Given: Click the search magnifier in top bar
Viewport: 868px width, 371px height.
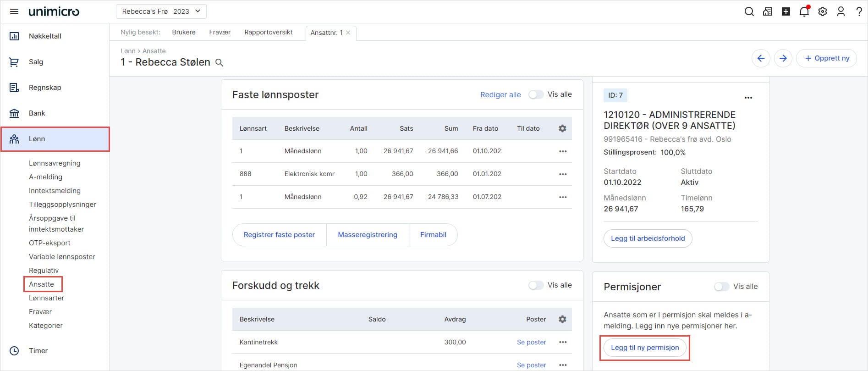Looking at the screenshot, I should click(749, 11).
